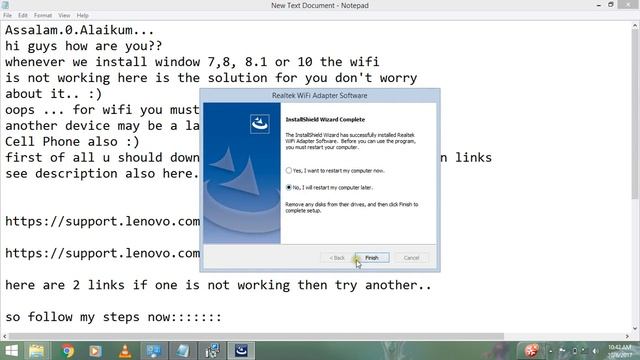The width and height of the screenshot is (640, 360).
Task: Click the line 'hi guys how are you??'
Action: point(83,46)
